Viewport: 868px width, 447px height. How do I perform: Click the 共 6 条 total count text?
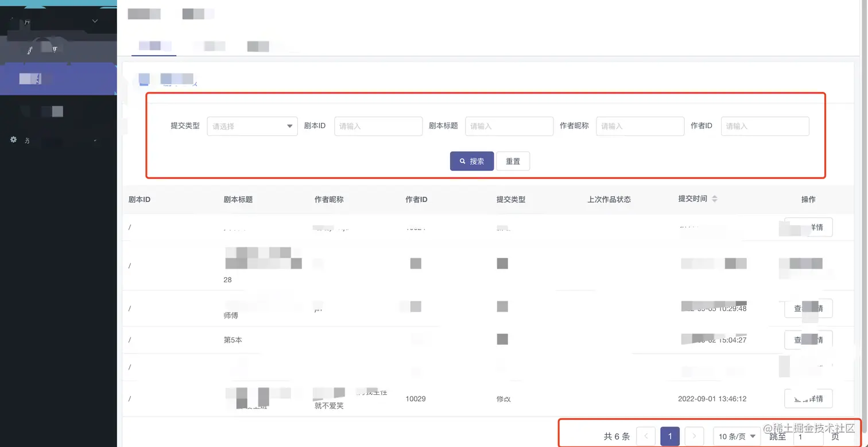(x=617, y=437)
